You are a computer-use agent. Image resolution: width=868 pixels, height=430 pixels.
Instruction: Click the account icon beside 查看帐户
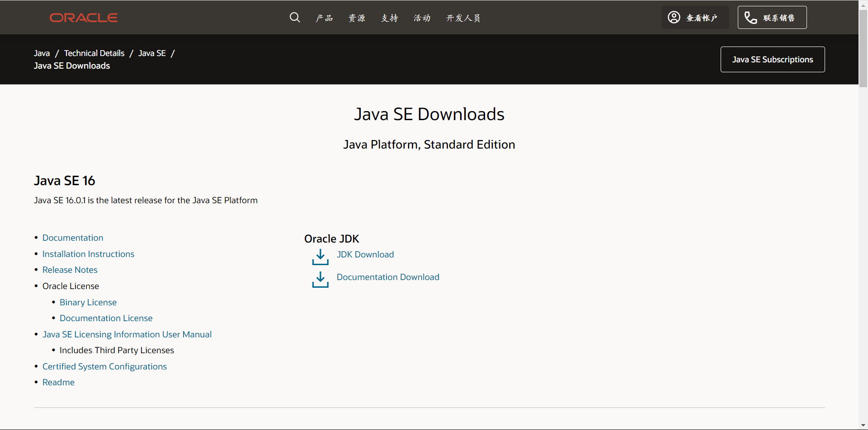point(674,17)
